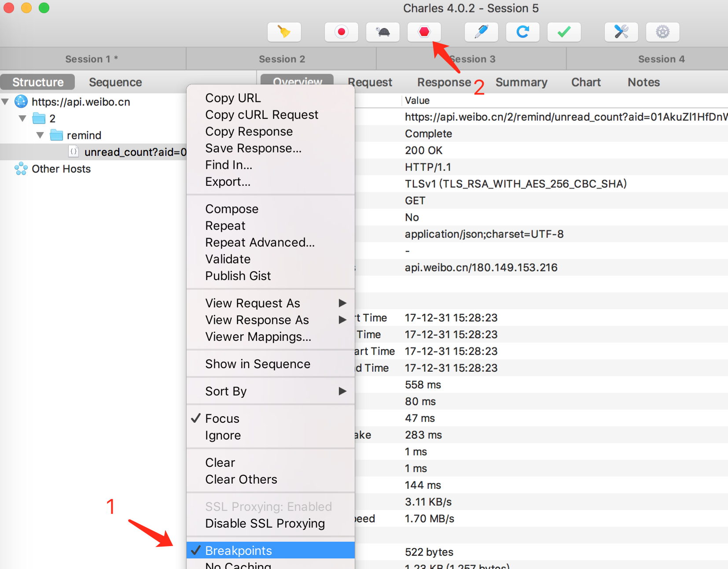Select Repeat Advanced... entry
The height and width of the screenshot is (569, 728).
click(271, 242)
